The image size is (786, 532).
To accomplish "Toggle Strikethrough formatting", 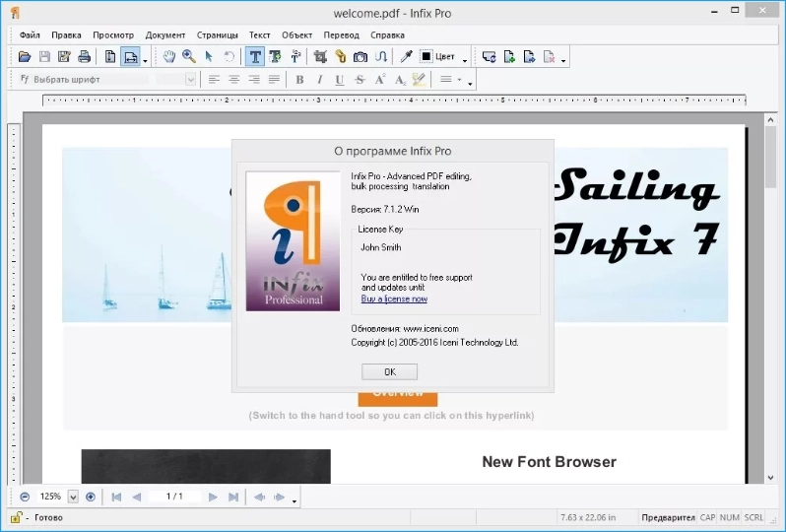I will (360, 79).
